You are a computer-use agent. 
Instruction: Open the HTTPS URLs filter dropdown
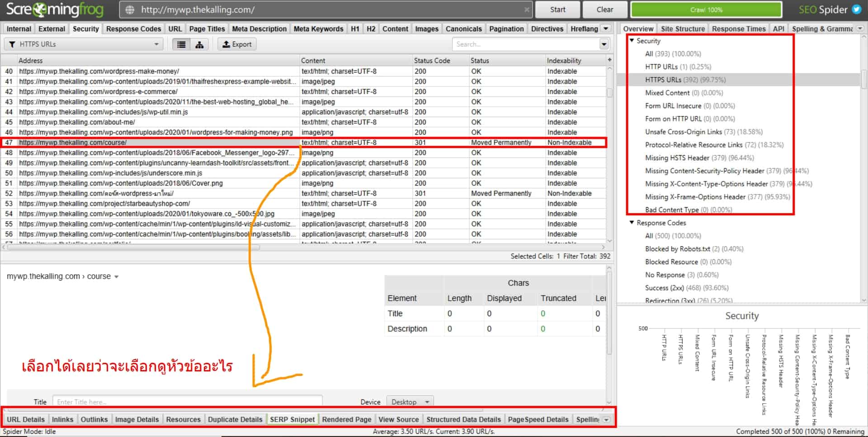(x=84, y=44)
